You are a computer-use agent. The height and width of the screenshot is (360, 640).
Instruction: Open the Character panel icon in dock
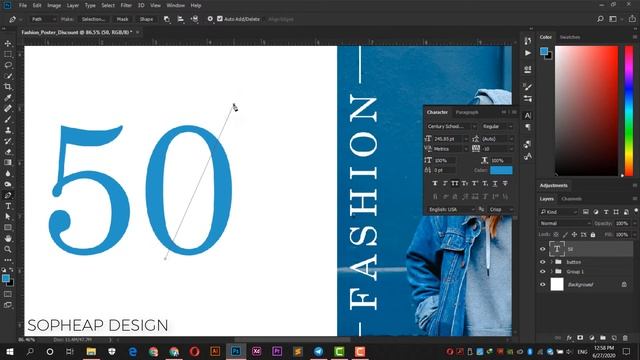click(x=528, y=116)
